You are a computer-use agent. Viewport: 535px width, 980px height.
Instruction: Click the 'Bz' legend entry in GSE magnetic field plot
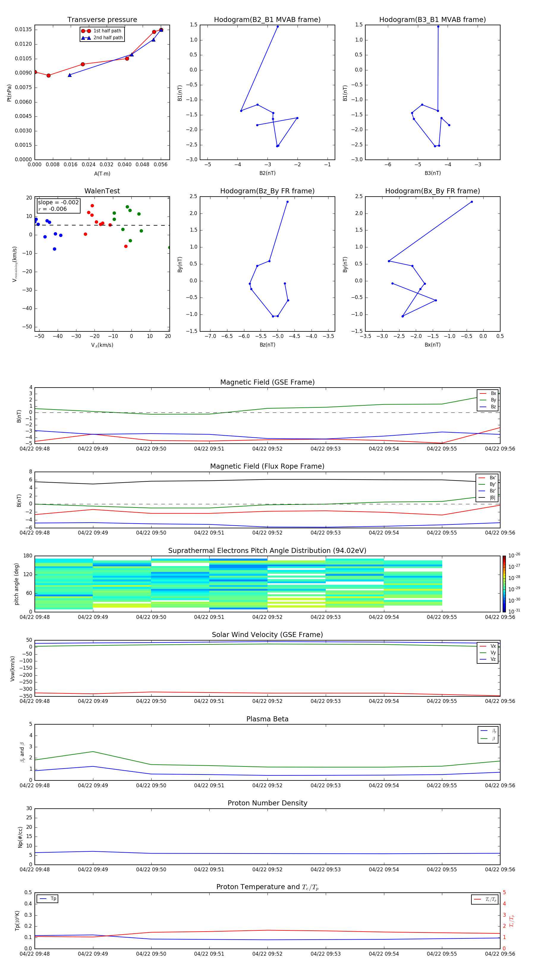[x=488, y=407]
